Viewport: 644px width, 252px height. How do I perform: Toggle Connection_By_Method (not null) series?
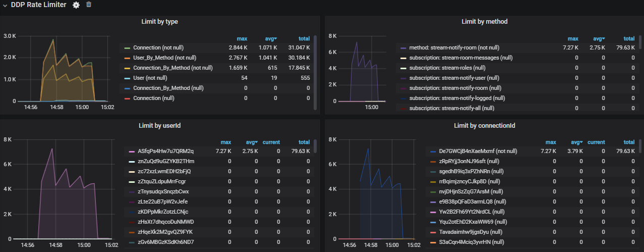tap(172, 68)
